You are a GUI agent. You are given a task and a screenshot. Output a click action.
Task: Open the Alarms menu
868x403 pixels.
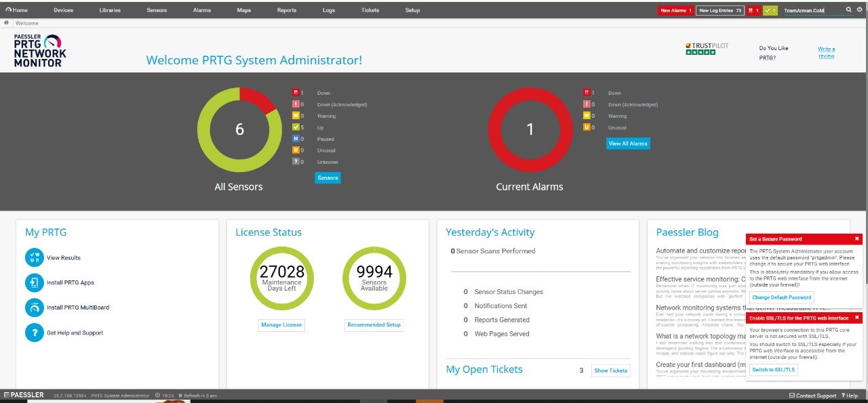202,10
